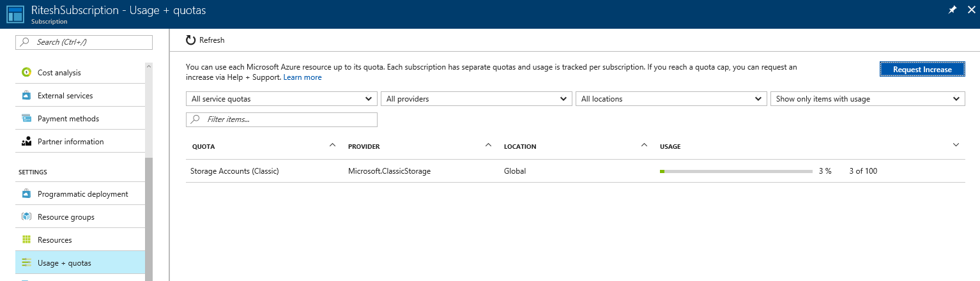The width and height of the screenshot is (980, 281).
Task: Focus the sidebar Search (Ctrl+/) field
Action: tap(84, 42)
